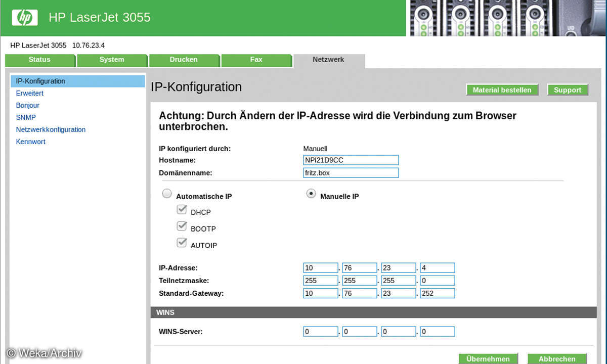Click the last WINS-Server octet field

437,332
